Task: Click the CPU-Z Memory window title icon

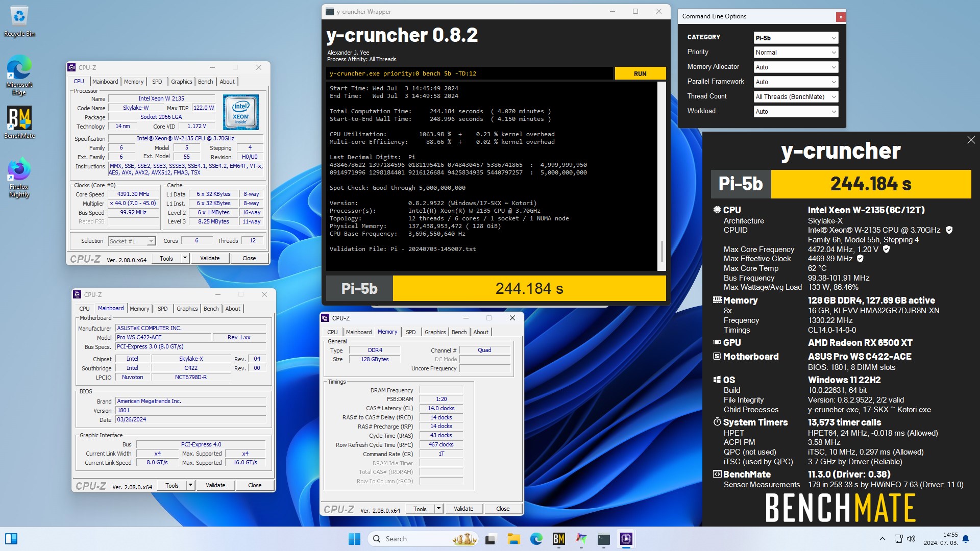Action: 325,318
